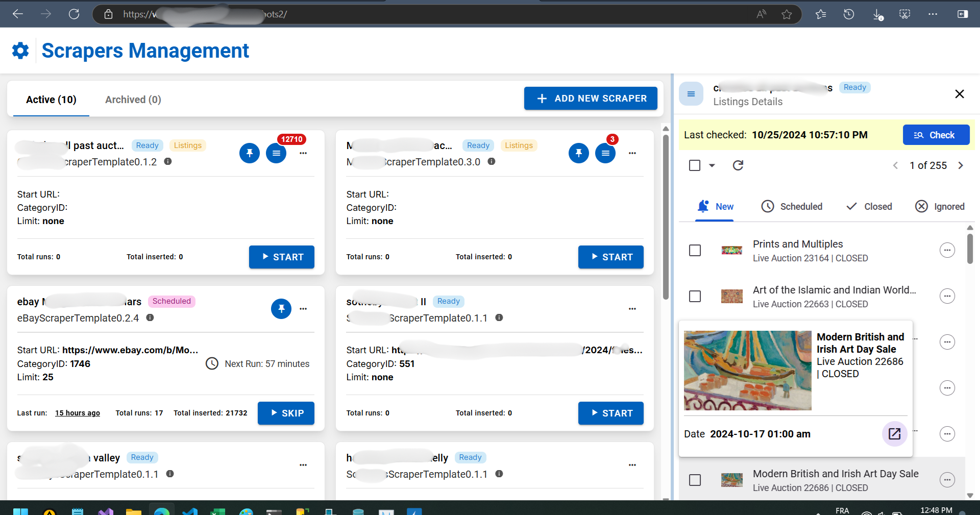Click FRA language indicator in taskbar
980x515 pixels.
pyautogui.click(x=843, y=510)
